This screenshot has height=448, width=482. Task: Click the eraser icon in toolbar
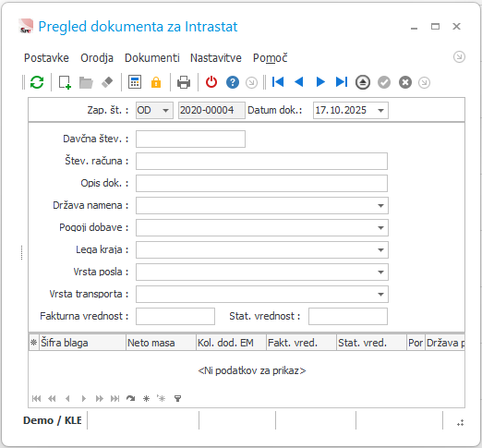pos(107,82)
